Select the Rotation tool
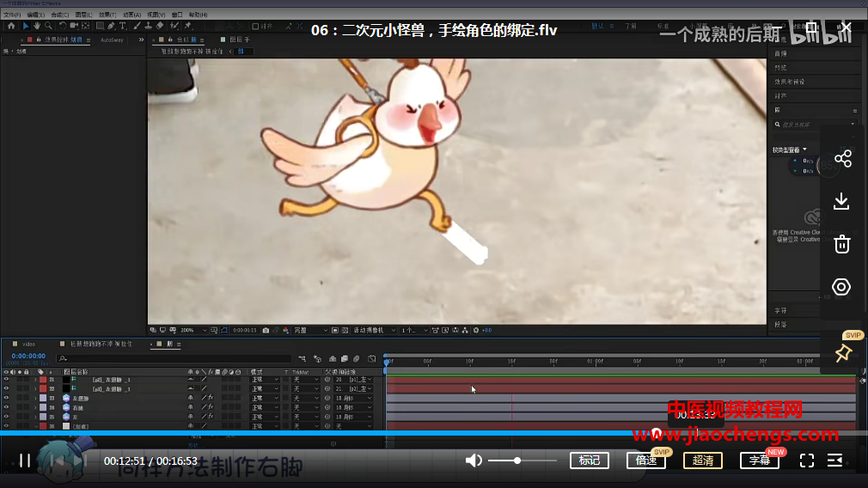Viewport: 868px width, 488px height. (63, 26)
